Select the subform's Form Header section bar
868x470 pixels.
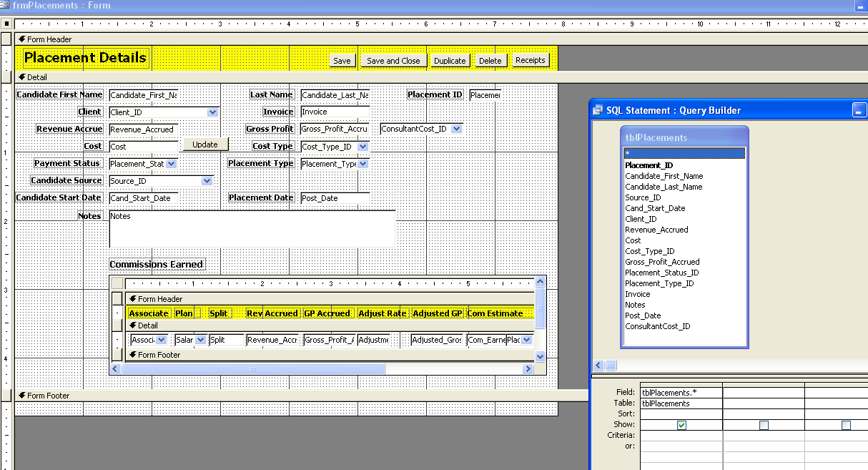(330, 299)
